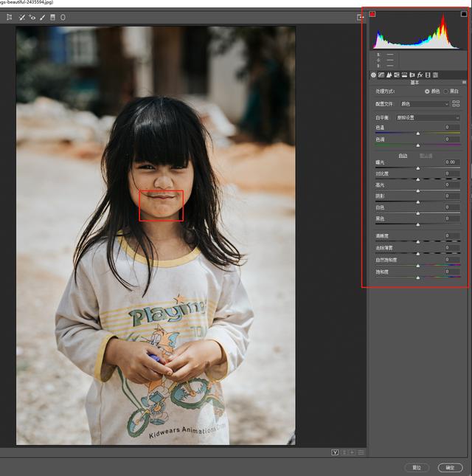The height and width of the screenshot is (476, 472).
Task: Select the Transform tool in top toolbar
Action: coord(10,17)
